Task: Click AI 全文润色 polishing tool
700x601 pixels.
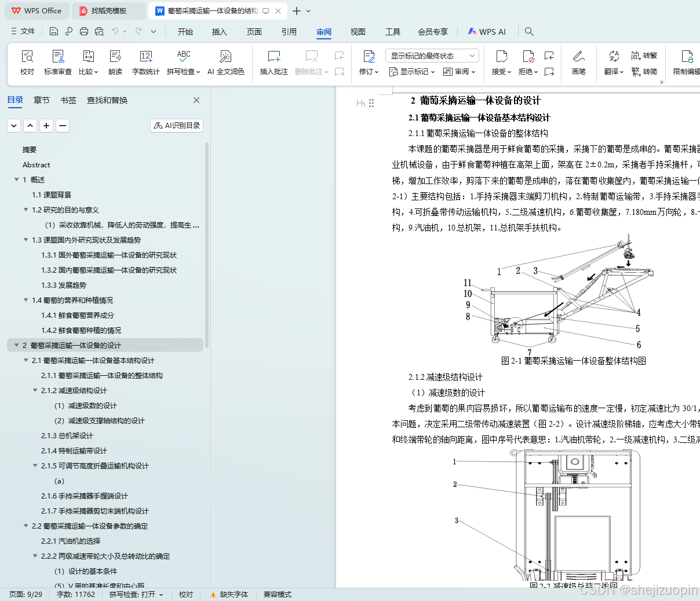Action: pyautogui.click(x=226, y=63)
